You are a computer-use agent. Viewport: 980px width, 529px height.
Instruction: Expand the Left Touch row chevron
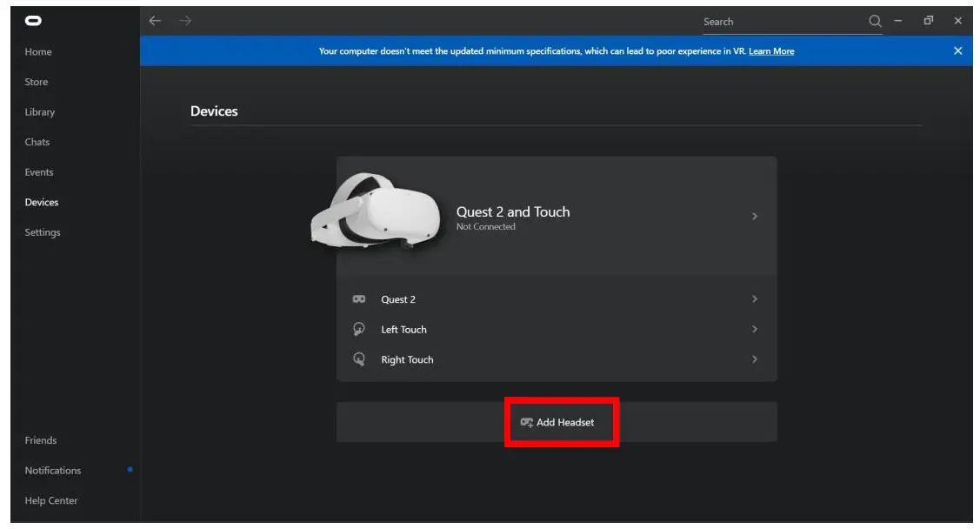[754, 330]
